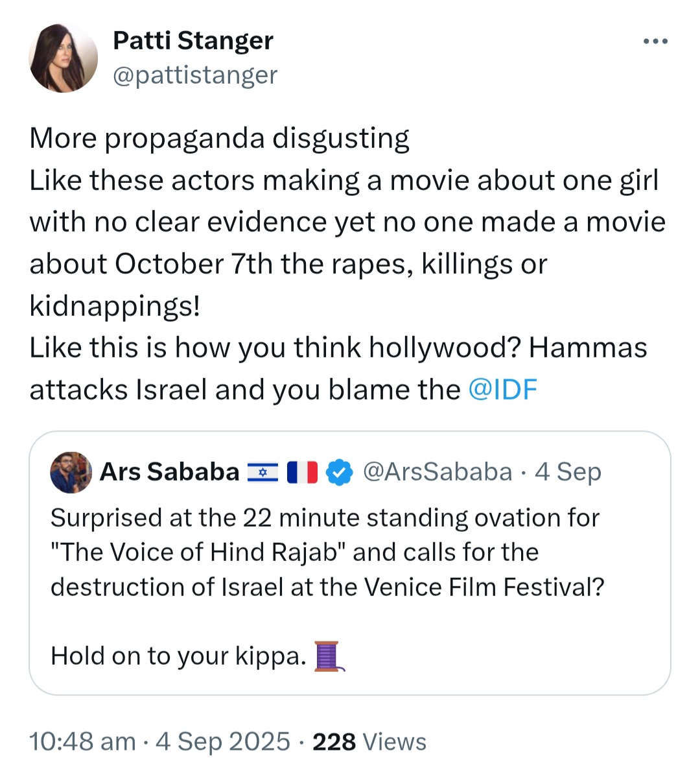Click the France flag emoji icon
This screenshot has height=775, width=700.
click(x=302, y=472)
